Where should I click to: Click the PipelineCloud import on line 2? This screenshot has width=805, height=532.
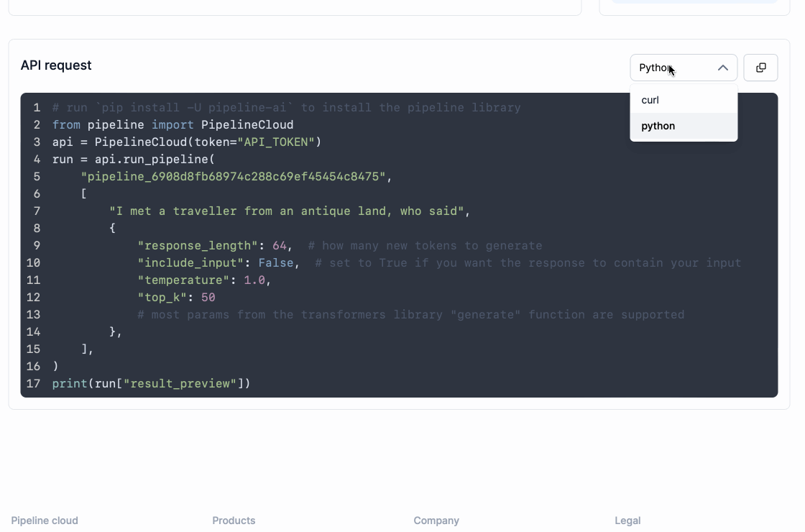pyautogui.click(x=247, y=125)
